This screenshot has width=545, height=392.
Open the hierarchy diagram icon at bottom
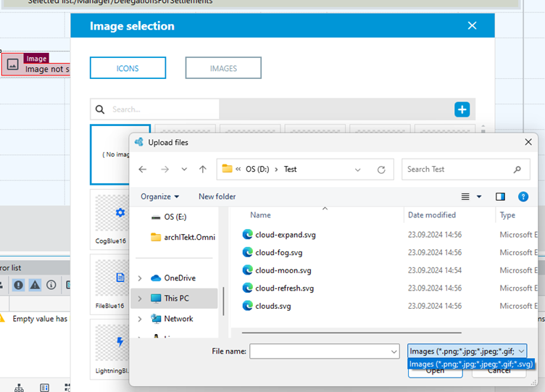coord(19,388)
